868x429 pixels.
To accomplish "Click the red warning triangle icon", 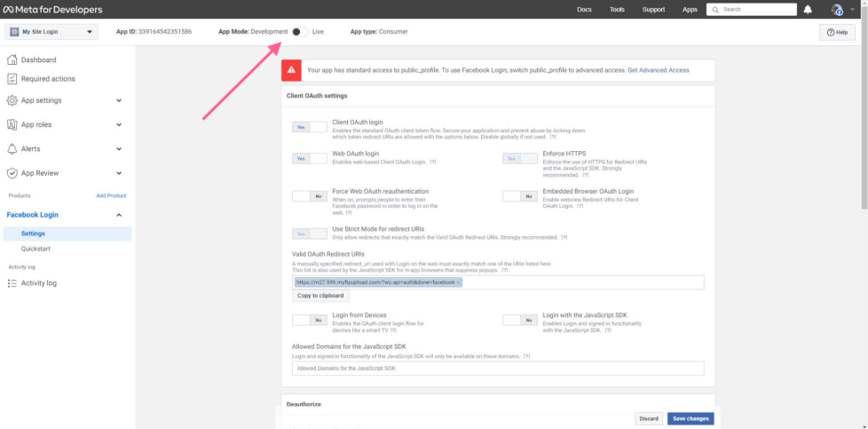I will [291, 70].
